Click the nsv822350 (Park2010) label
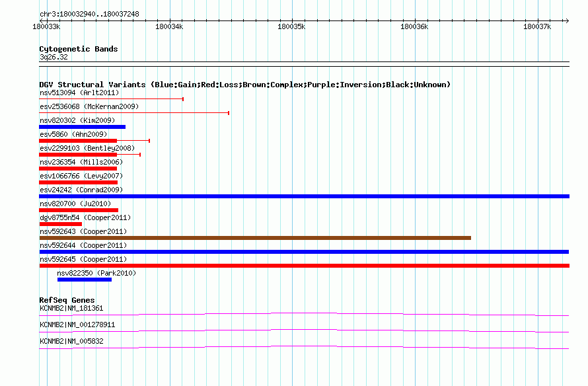 pos(96,273)
